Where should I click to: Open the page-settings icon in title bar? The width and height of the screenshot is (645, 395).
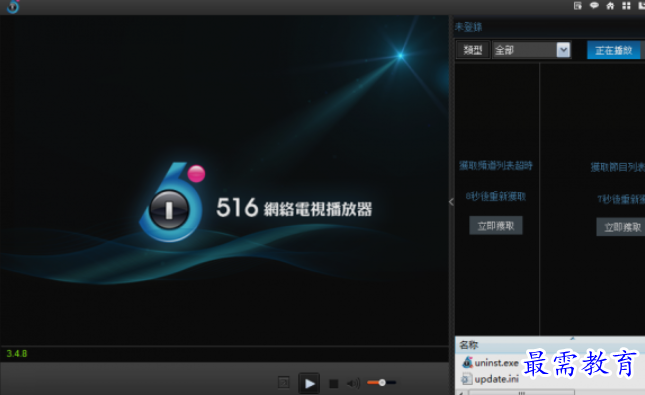pos(578,6)
